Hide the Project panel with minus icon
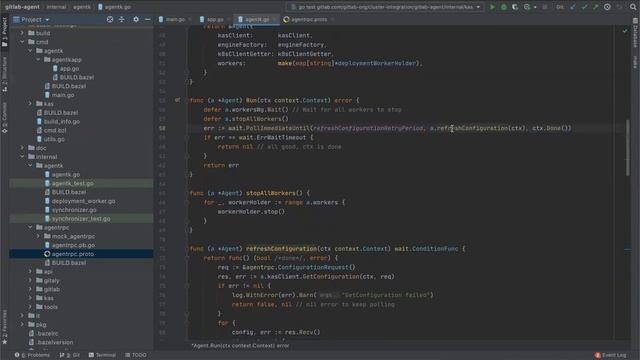The height and width of the screenshot is (360, 640). (x=147, y=19)
